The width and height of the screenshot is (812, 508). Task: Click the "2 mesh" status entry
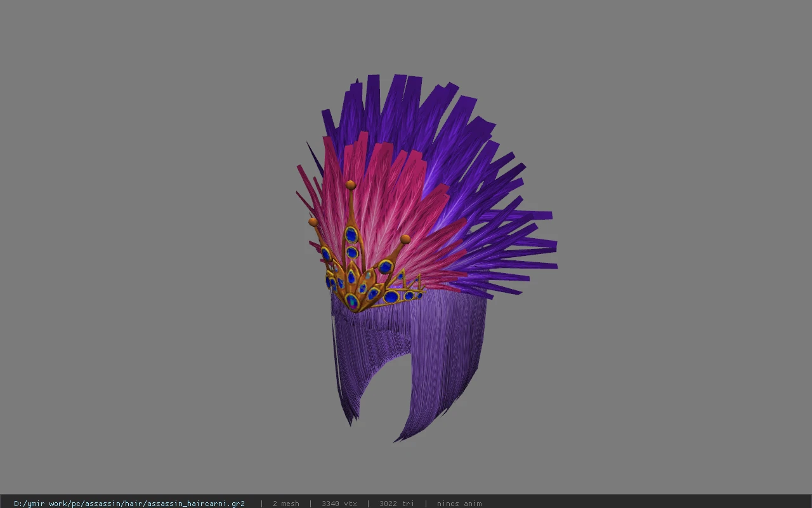tap(285, 504)
